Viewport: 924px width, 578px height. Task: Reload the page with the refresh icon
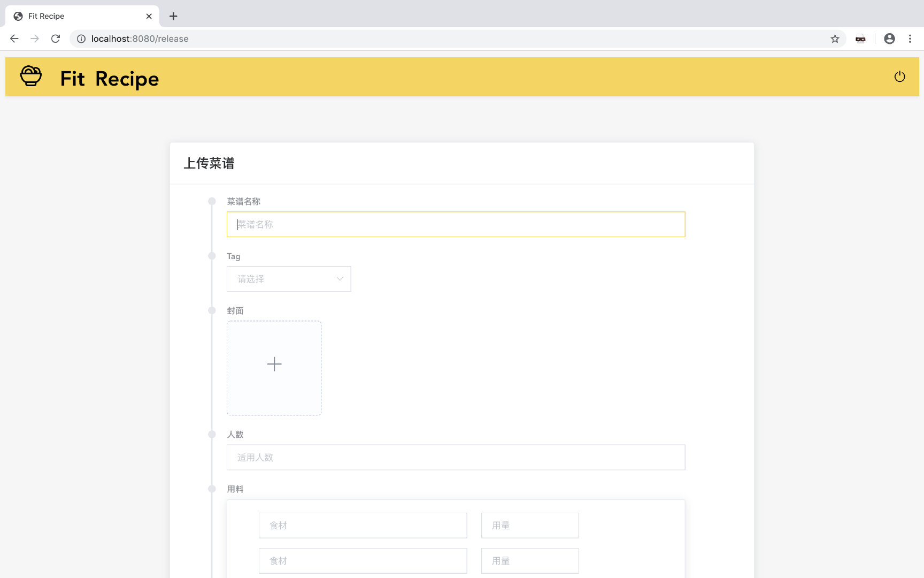56,39
